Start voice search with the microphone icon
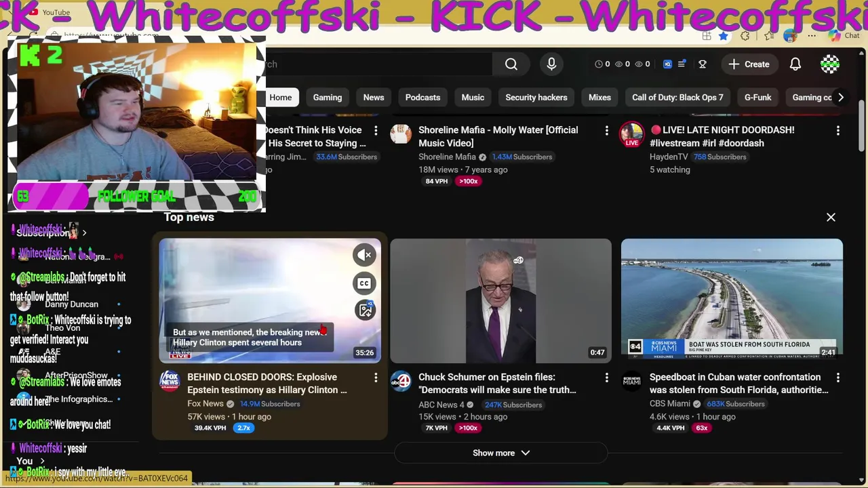This screenshot has width=868, height=488. pyautogui.click(x=551, y=64)
